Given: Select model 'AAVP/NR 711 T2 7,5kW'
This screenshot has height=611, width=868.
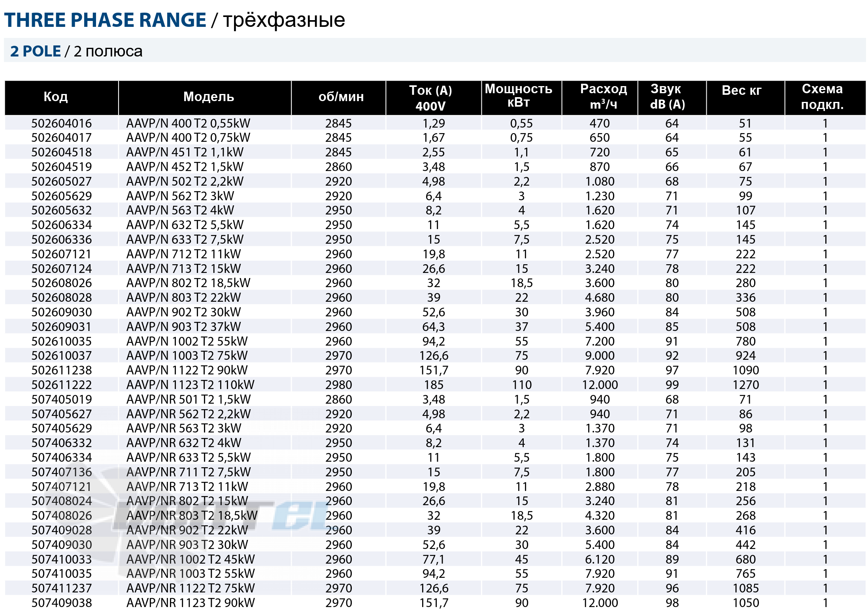Looking at the screenshot, I should tap(189, 472).
